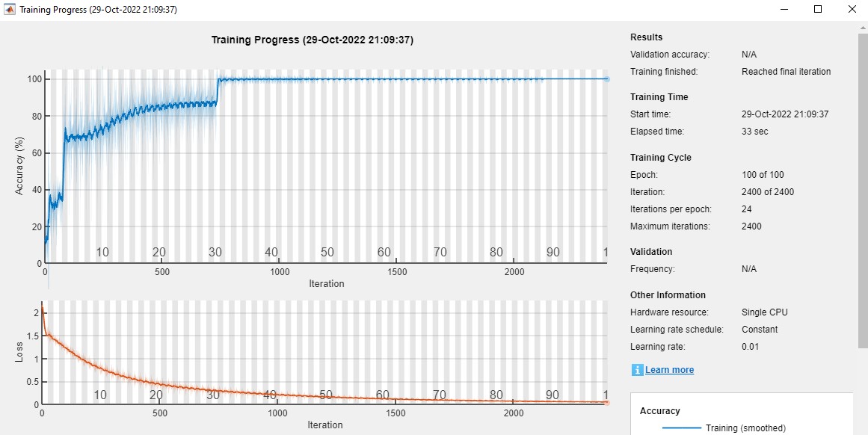Click epoch 30 label on the accuracy plot
The image size is (868, 435).
tap(215, 253)
